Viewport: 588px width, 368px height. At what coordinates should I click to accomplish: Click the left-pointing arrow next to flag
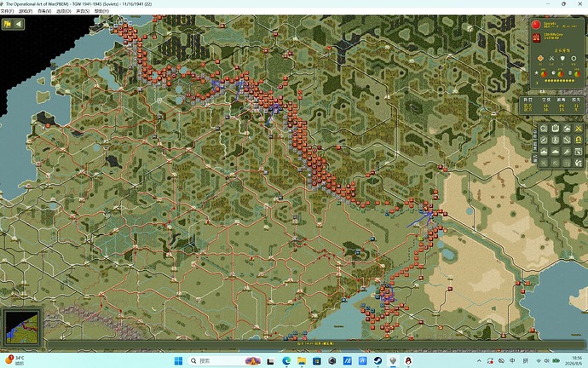click(x=19, y=24)
